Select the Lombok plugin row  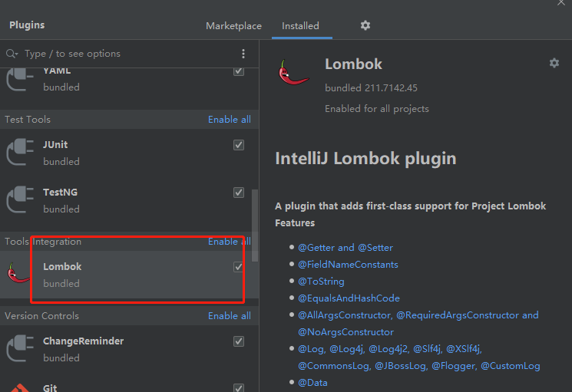click(x=130, y=275)
